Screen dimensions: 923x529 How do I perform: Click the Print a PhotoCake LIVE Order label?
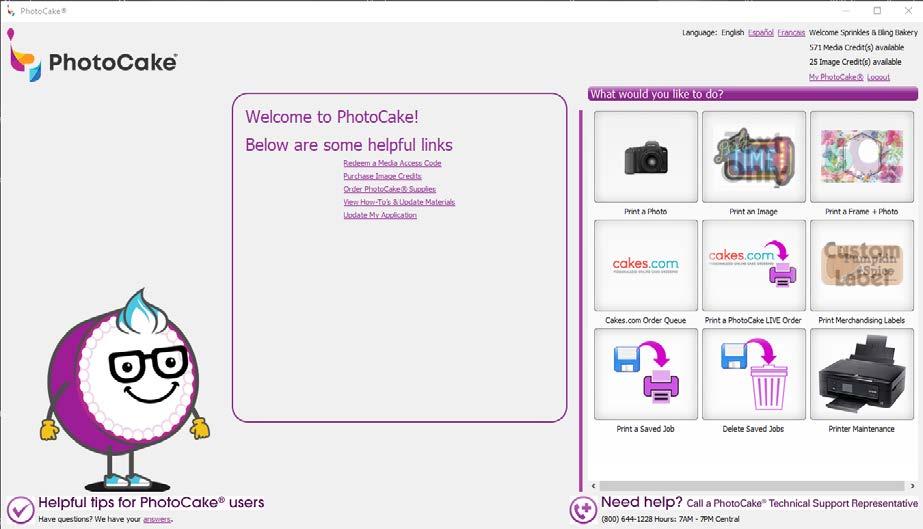(753, 320)
